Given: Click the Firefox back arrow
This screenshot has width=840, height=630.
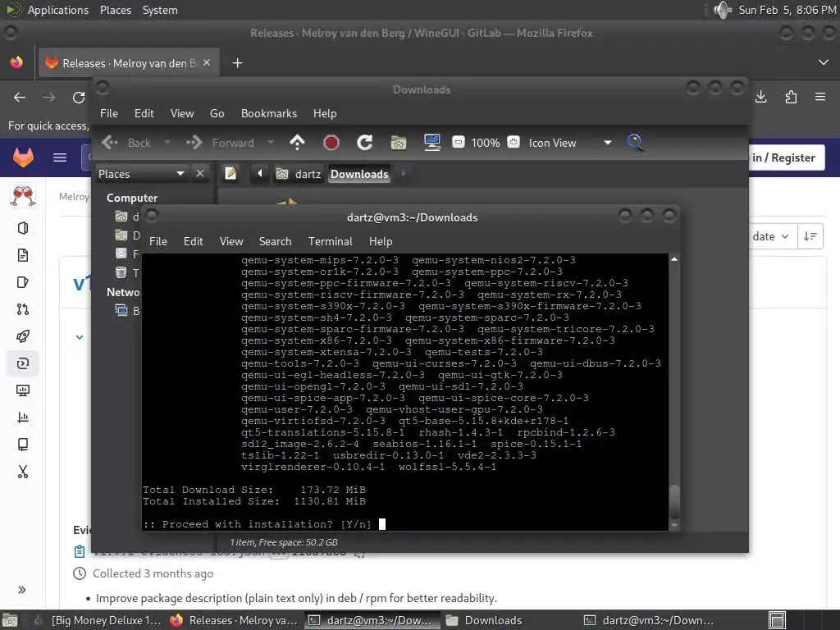Looking at the screenshot, I should [20, 98].
